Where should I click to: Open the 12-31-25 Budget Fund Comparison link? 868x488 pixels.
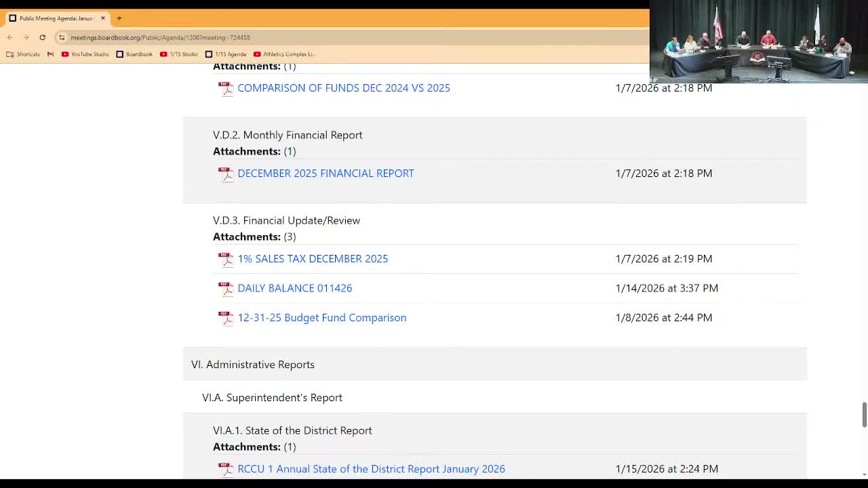click(321, 318)
